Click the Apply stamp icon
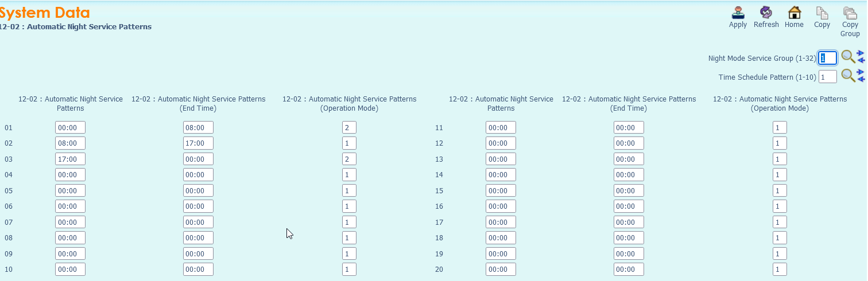The width and height of the screenshot is (868, 281). (738, 13)
